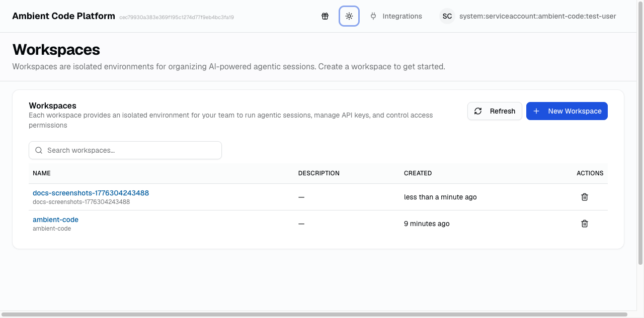Viewport: 644px width, 318px height.
Task: Sort the table by the NAME column
Action: pyautogui.click(x=41, y=173)
